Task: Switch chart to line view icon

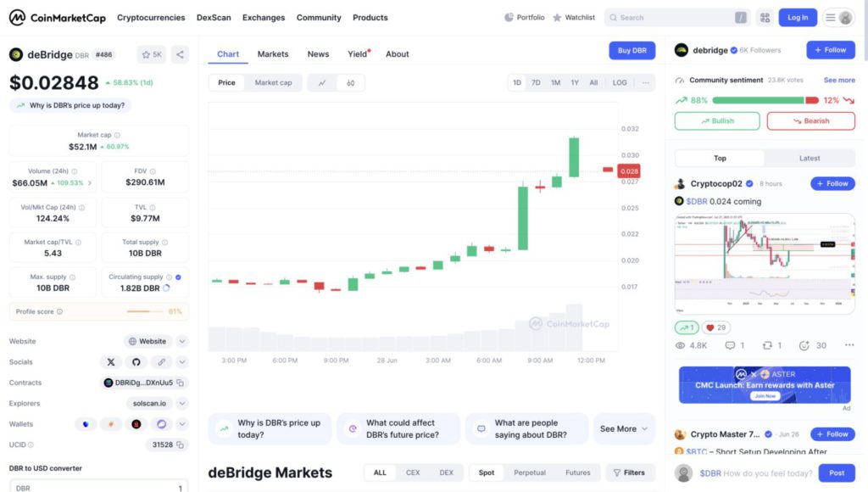Action: [x=322, y=82]
